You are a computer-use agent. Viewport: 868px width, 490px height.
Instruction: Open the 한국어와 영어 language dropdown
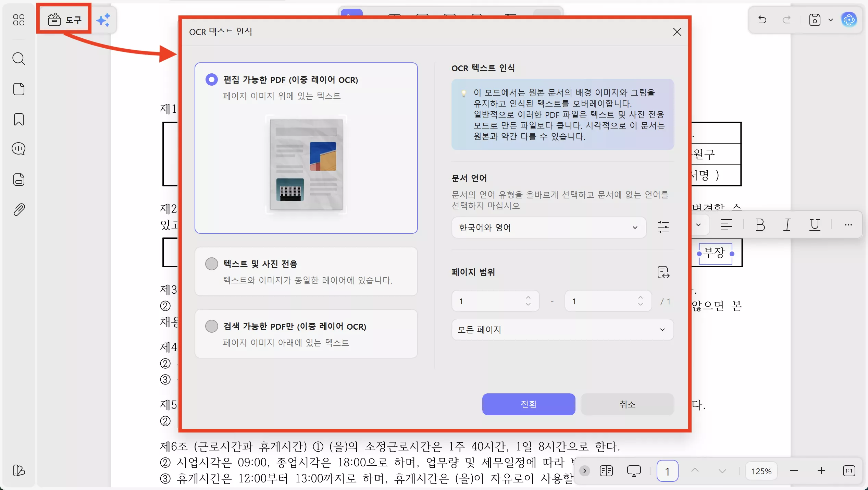548,228
